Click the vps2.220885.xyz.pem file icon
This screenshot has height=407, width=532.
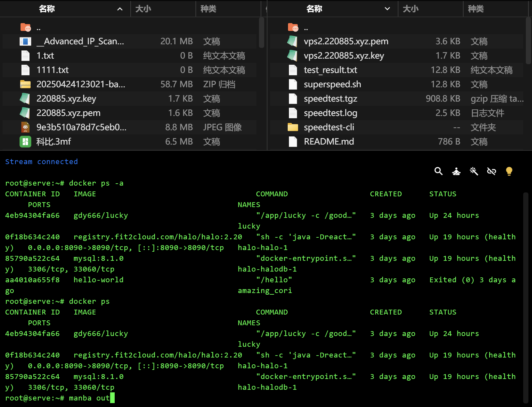(x=293, y=41)
